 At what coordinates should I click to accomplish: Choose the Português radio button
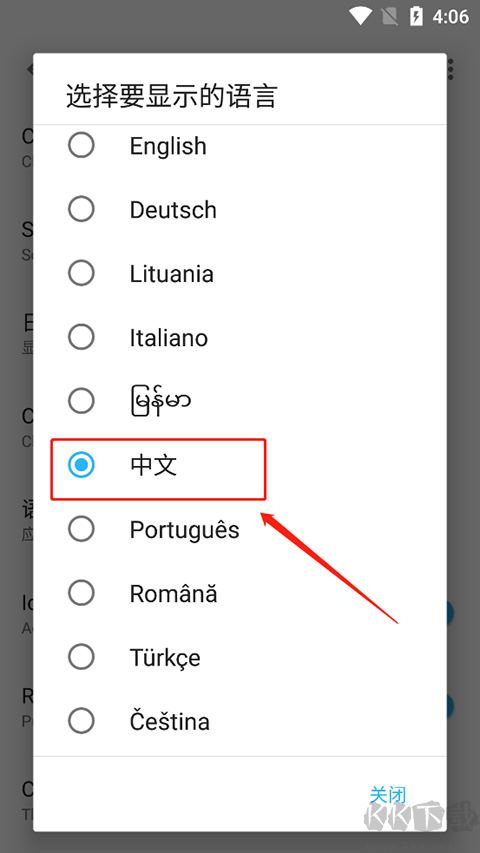(x=81, y=529)
